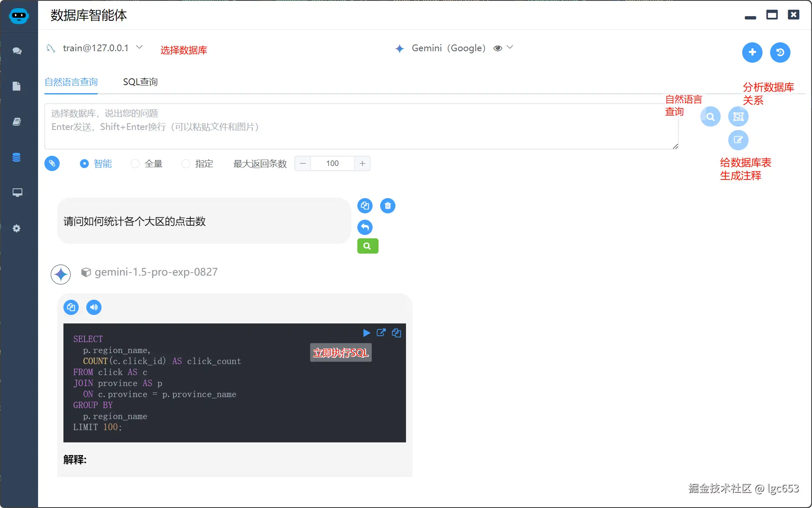Open the database panel in the sidebar

pyautogui.click(x=16, y=157)
